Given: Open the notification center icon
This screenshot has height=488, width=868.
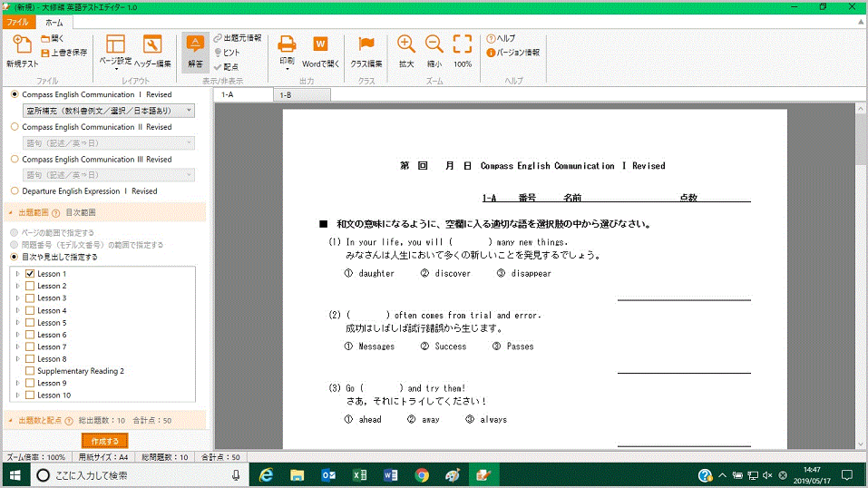Looking at the screenshot, I should [846, 475].
